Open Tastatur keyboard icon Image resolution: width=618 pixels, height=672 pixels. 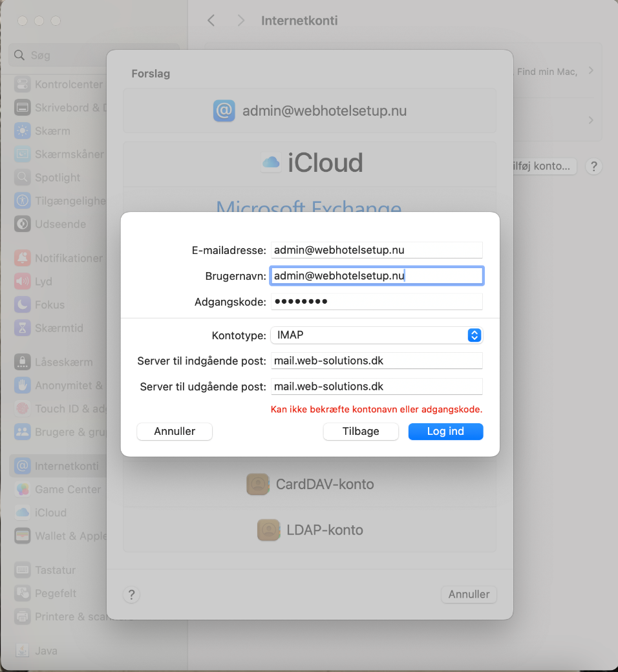(22, 570)
